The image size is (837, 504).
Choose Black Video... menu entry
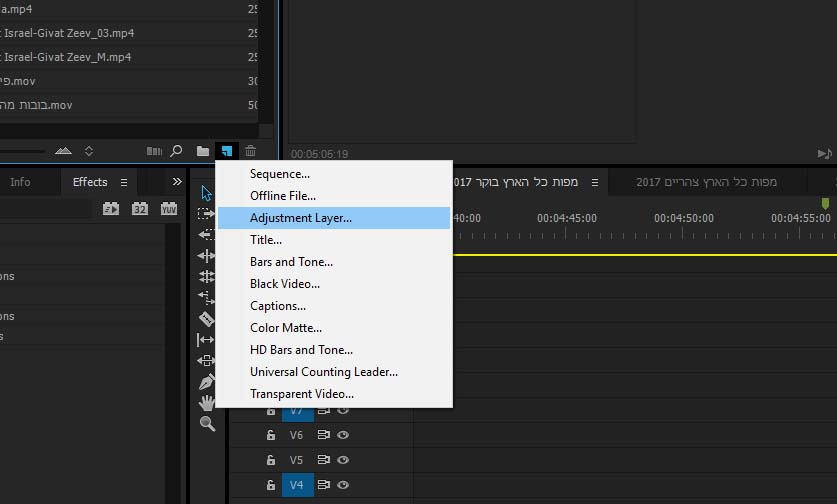(x=334, y=284)
